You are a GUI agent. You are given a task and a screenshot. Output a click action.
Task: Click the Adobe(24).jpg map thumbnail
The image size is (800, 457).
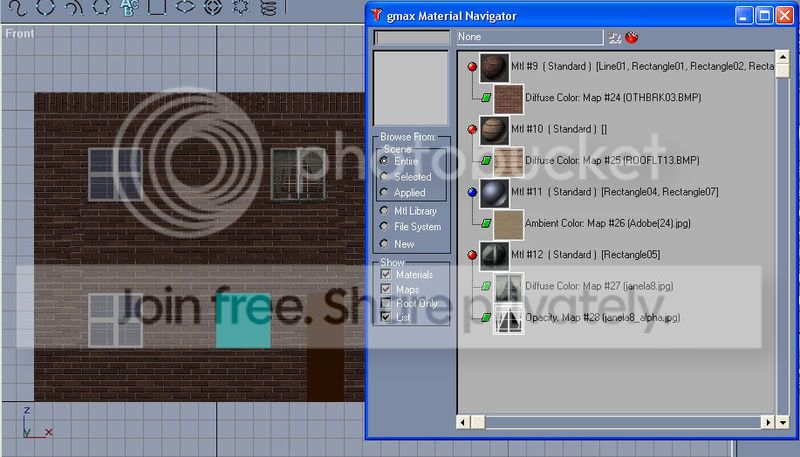tap(509, 224)
